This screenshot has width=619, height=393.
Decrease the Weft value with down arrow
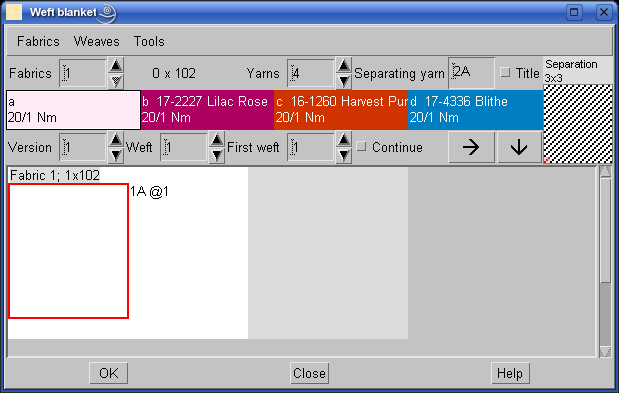click(217, 155)
